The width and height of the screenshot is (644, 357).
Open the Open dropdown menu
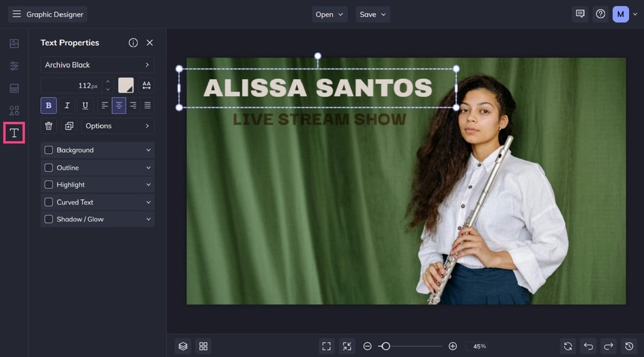click(x=330, y=14)
